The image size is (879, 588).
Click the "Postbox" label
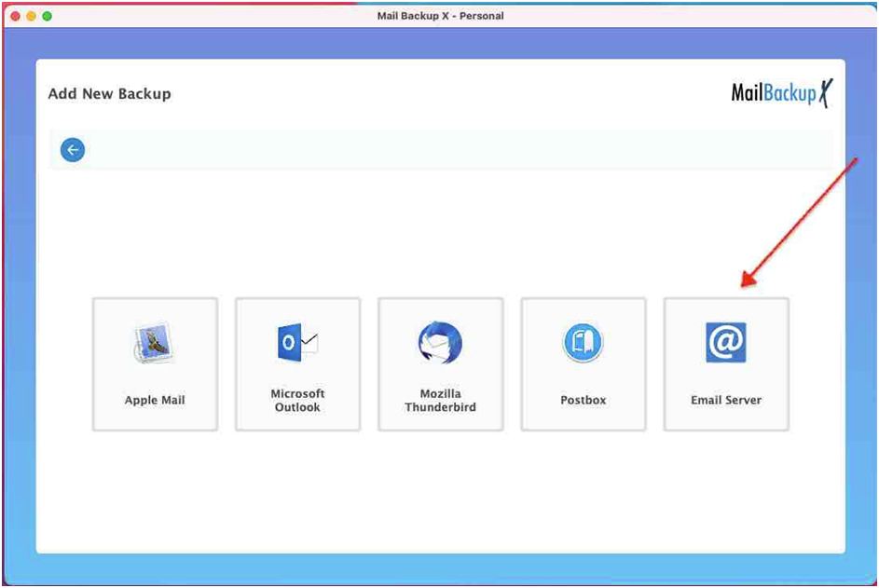[583, 400]
